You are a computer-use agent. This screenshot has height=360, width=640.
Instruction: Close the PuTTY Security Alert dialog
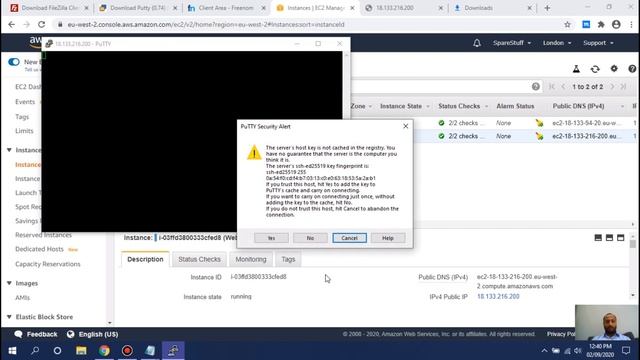(405, 126)
